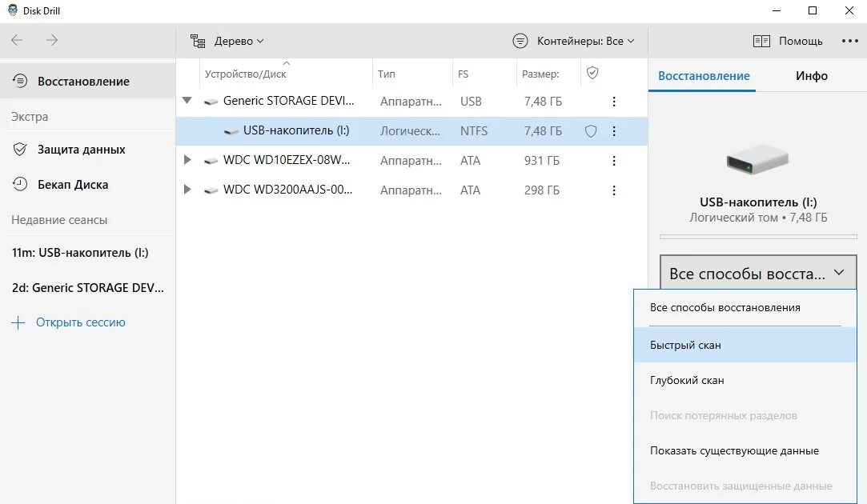The width and height of the screenshot is (867, 504).
Task: Sort by Размер column header
Action: click(x=540, y=74)
